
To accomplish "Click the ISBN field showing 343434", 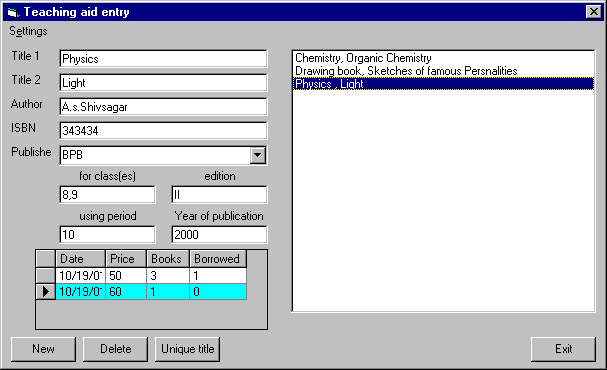I will click(x=163, y=131).
